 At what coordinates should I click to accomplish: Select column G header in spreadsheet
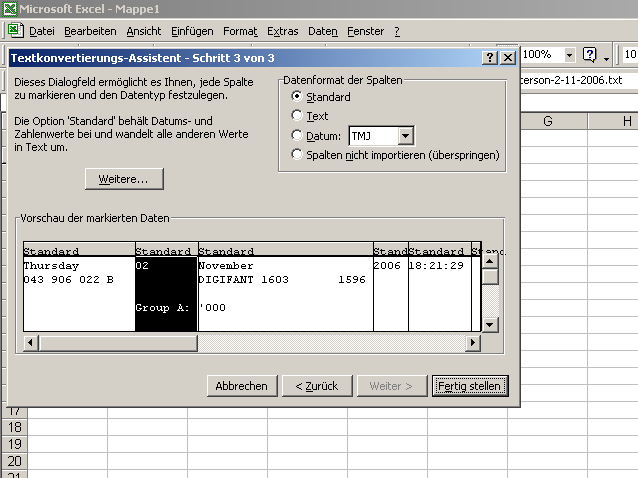coord(548,121)
